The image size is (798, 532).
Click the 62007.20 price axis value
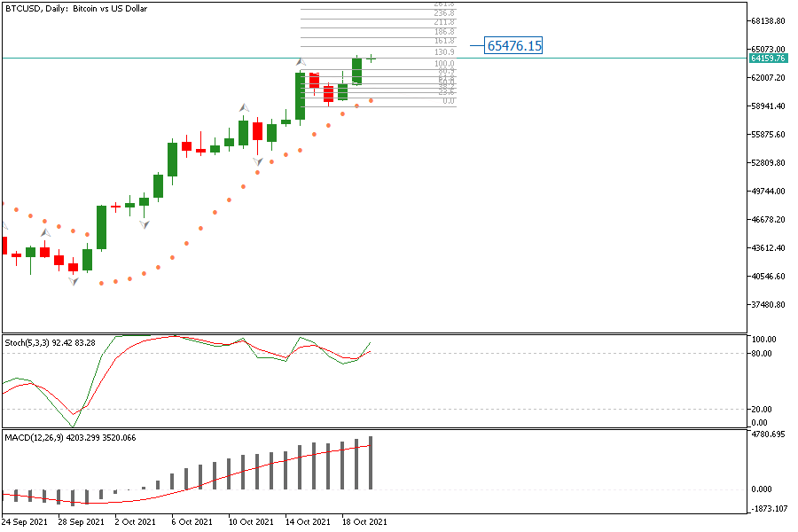(x=768, y=78)
